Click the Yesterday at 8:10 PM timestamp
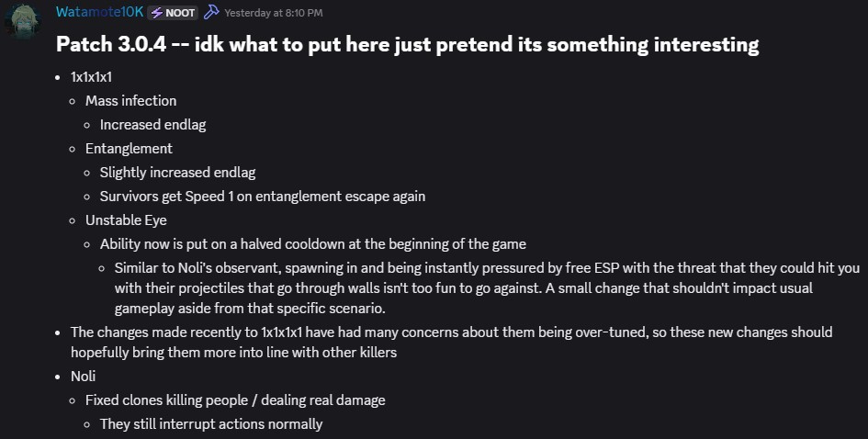The height and width of the screenshot is (439, 868). click(x=274, y=13)
